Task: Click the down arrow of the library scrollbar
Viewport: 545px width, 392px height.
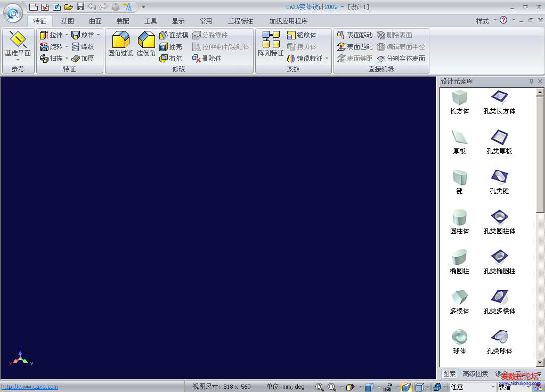Action: pyautogui.click(x=540, y=363)
